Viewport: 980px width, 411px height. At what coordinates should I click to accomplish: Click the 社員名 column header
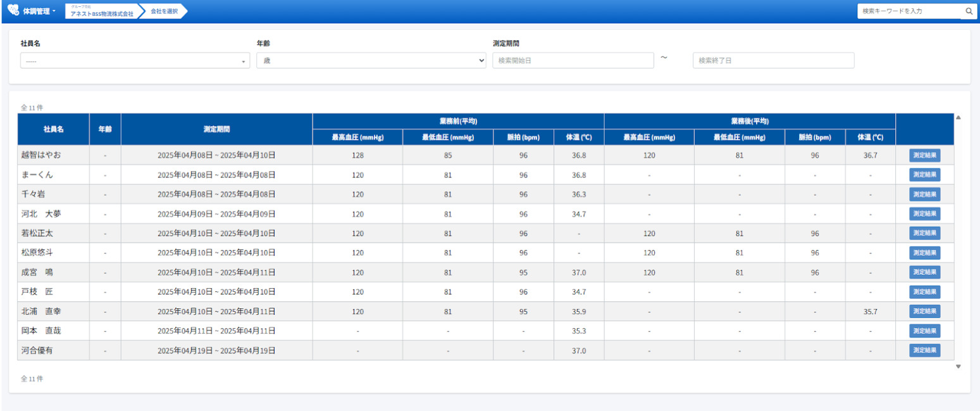53,129
